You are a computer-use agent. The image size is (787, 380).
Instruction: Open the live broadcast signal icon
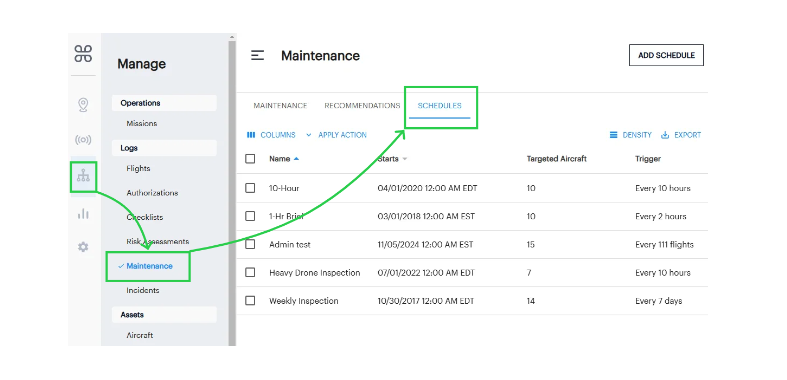(83, 140)
